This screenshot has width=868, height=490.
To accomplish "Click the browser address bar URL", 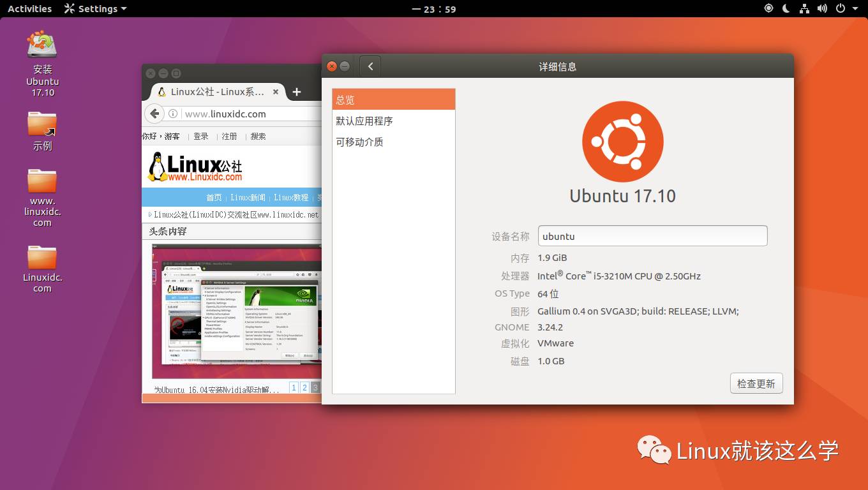I will click(225, 114).
